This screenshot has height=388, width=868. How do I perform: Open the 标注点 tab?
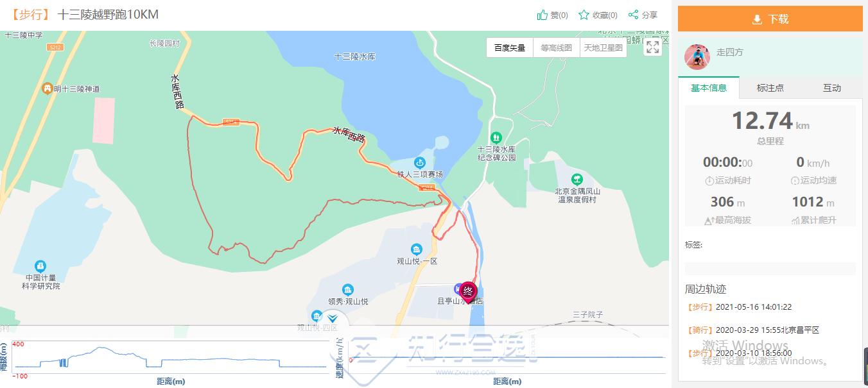[x=770, y=88]
